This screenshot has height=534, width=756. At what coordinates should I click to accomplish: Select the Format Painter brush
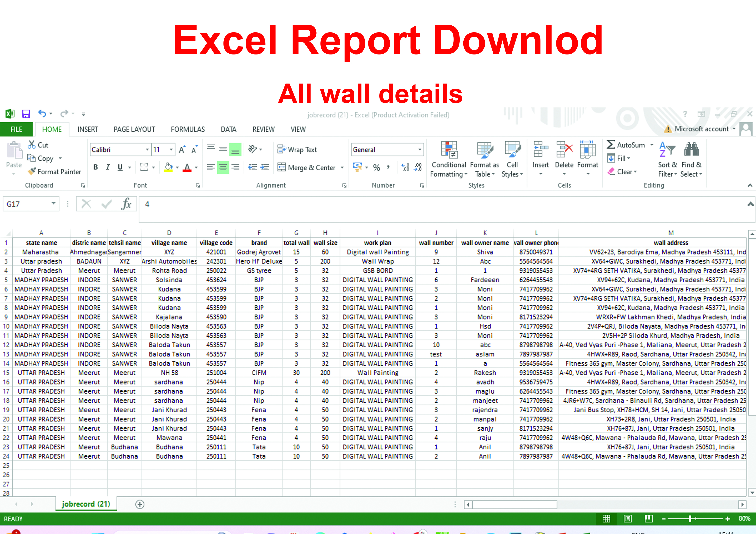32,171
